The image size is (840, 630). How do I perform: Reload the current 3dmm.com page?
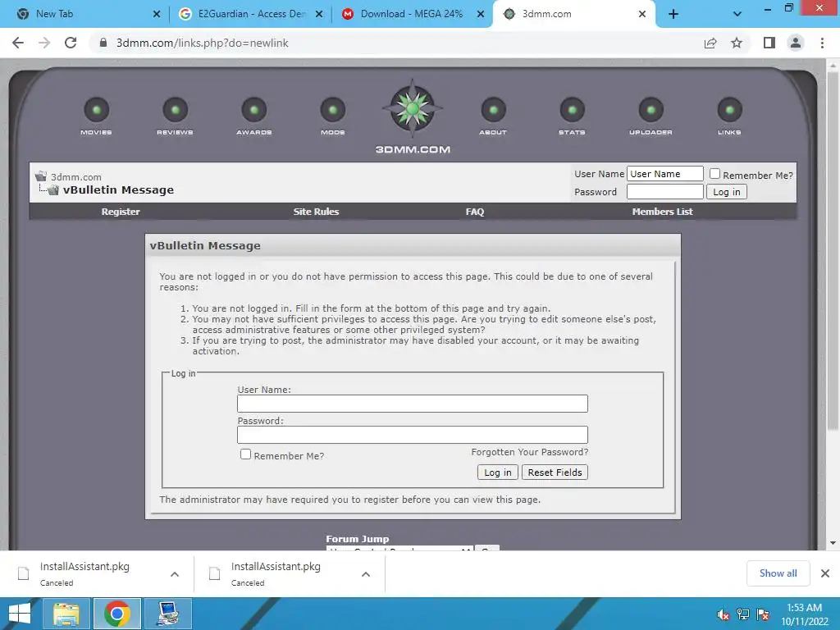(x=71, y=43)
